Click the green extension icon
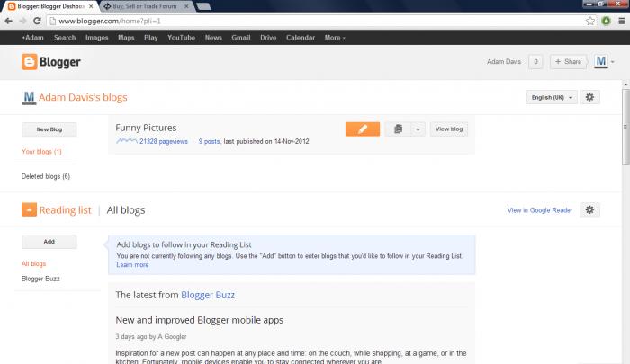Screen dimensions: 630x364 coord(606,21)
